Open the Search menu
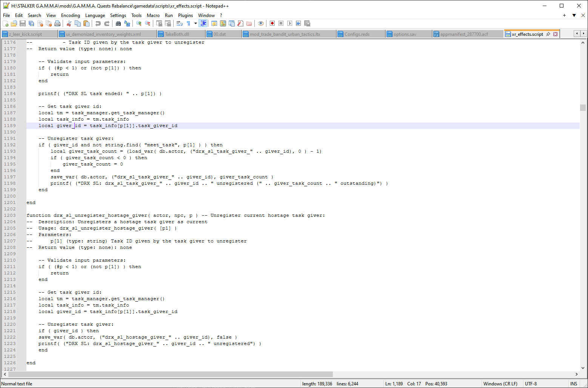Screen dimensions: 588x388 click(x=34, y=15)
